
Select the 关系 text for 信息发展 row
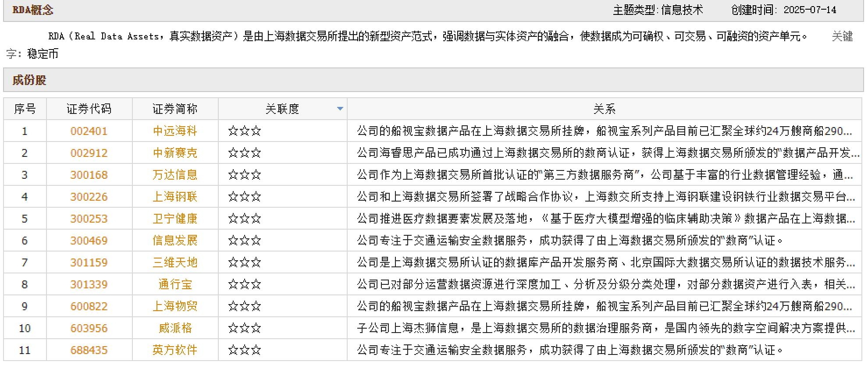point(570,241)
